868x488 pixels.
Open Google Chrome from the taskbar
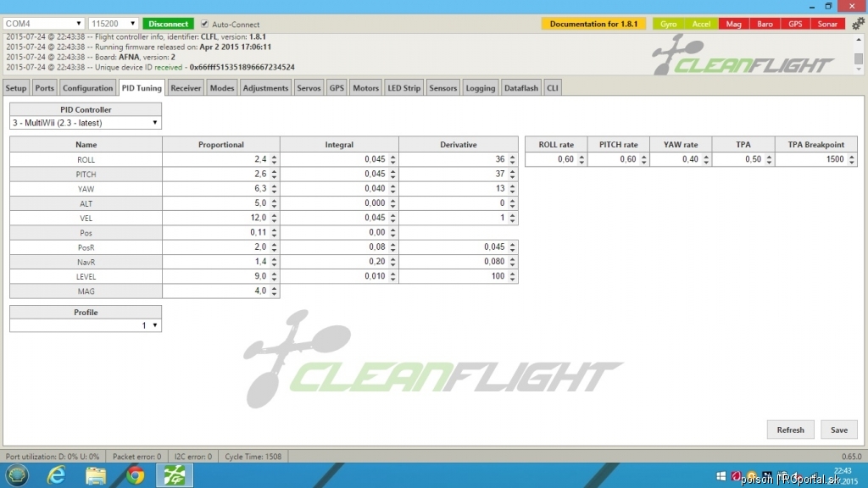click(x=135, y=475)
